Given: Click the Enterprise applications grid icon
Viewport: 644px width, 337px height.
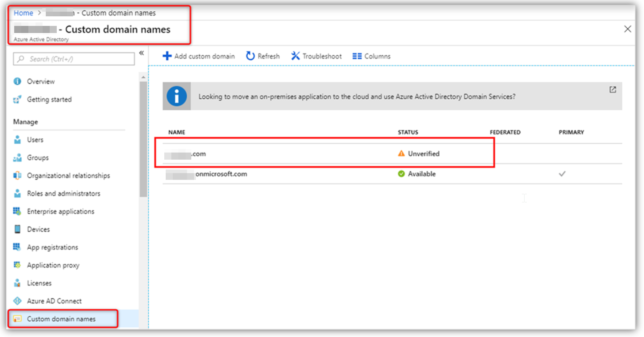Looking at the screenshot, I should point(17,211).
